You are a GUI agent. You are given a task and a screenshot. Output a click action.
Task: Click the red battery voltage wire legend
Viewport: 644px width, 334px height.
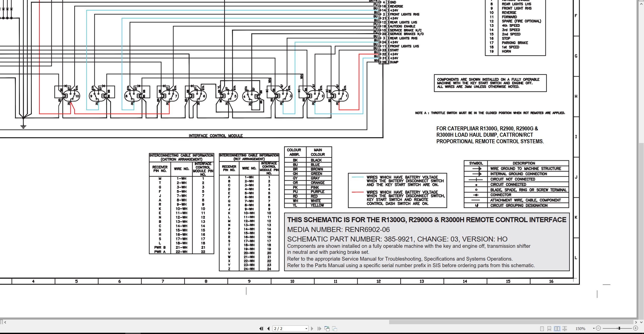pos(398,198)
